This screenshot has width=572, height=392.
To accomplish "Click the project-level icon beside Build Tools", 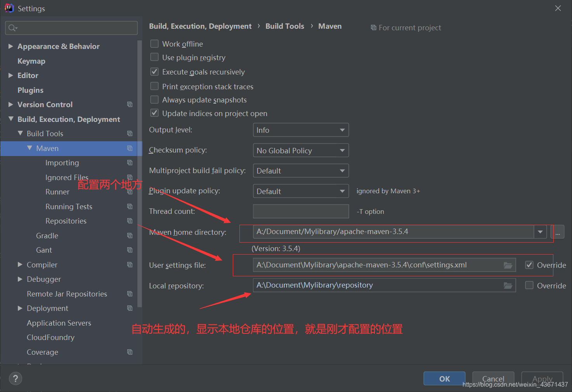I will coord(130,134).
